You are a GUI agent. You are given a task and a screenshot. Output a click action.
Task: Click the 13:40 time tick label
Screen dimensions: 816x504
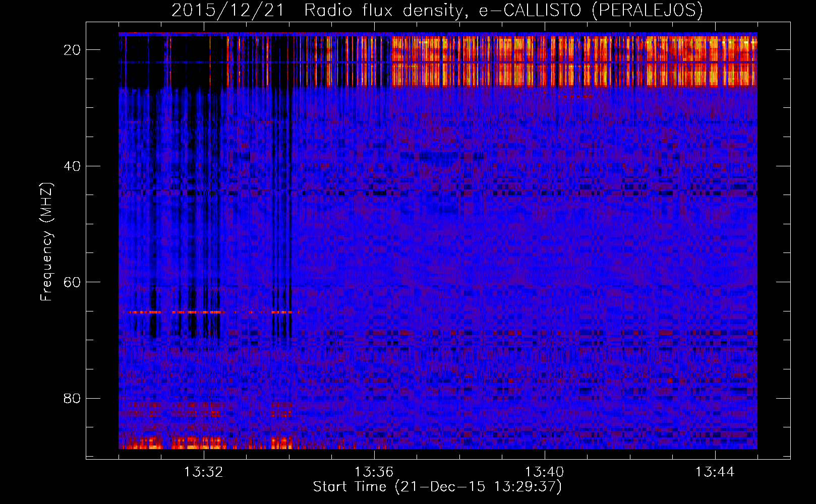point(545,472)
